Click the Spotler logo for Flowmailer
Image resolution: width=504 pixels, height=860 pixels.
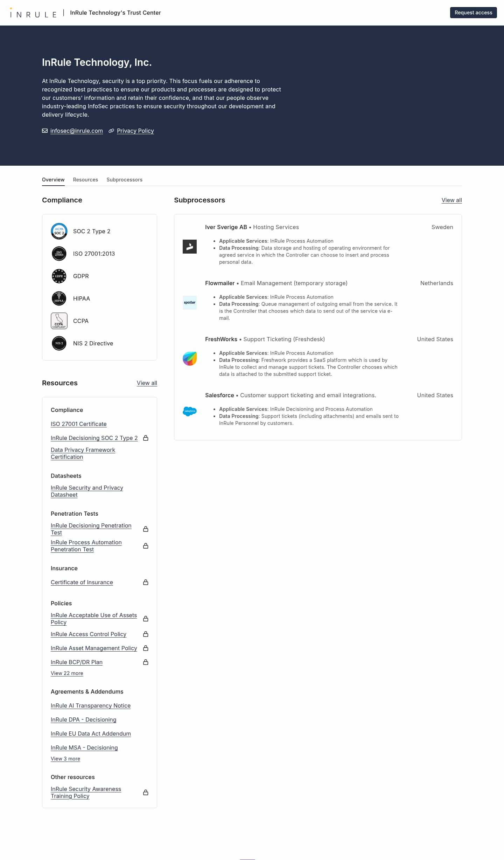pos(190,303)
